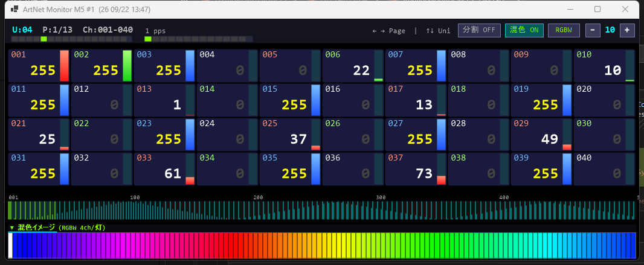Minimize the ArtNet Monitor window
The image size is (644, 265).
coord(570,9)
